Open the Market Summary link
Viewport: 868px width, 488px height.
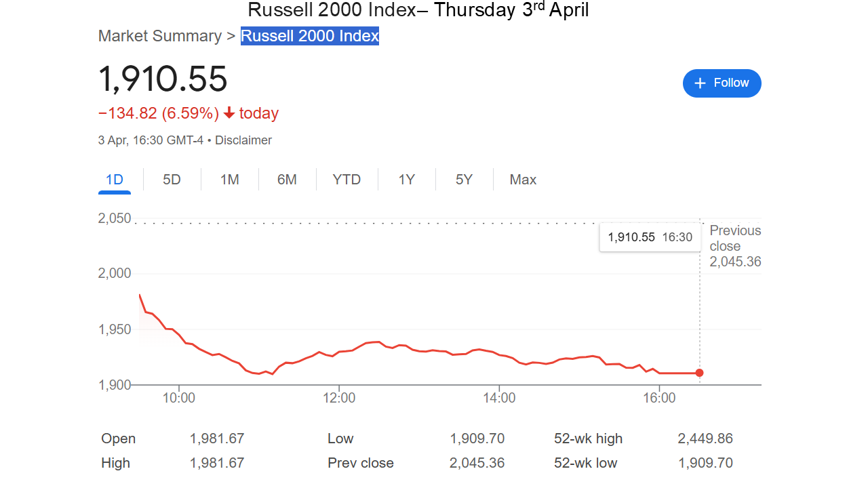pyautogui.click(x=160, y=36)
